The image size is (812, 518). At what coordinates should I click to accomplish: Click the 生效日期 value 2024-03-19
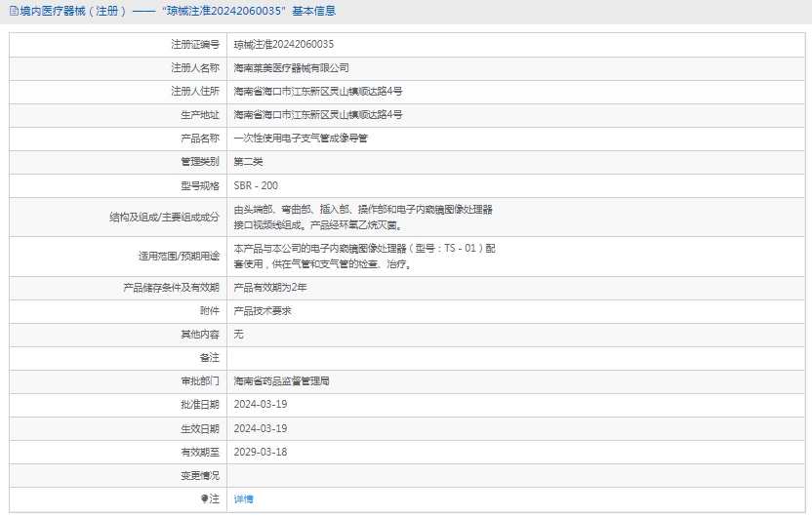tap(260, 428)
